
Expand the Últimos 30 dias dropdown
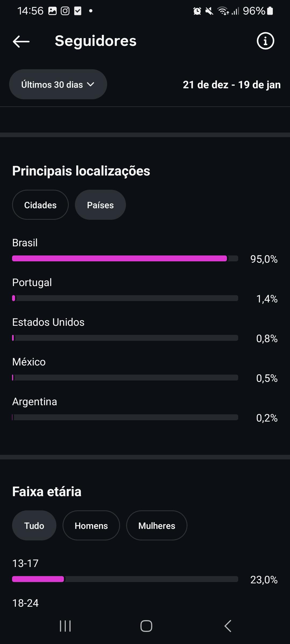point(58,85)
